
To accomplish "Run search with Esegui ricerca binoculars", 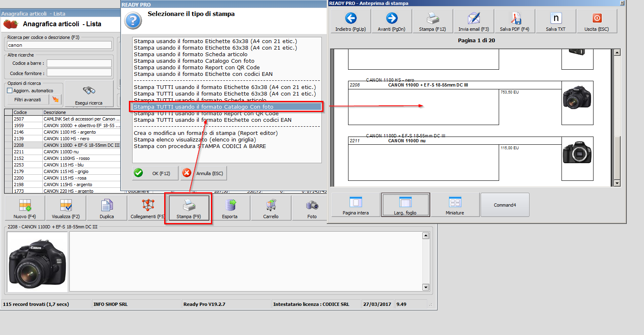I will pyautogui.click(x=89, y=93).
